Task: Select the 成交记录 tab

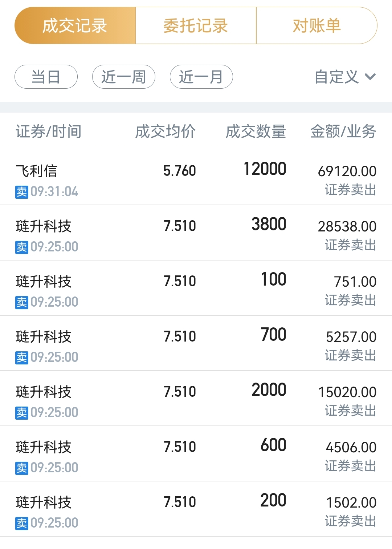Action: (75, 25)
